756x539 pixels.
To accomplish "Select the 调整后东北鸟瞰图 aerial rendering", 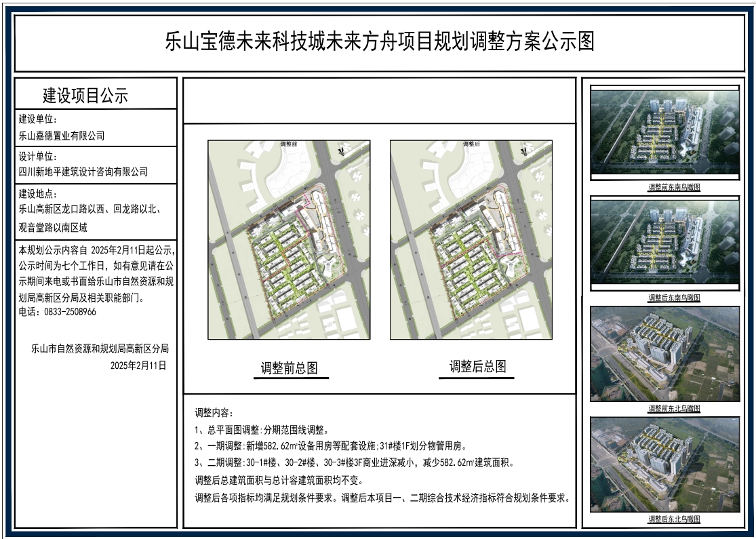I will tap(664, 464).
